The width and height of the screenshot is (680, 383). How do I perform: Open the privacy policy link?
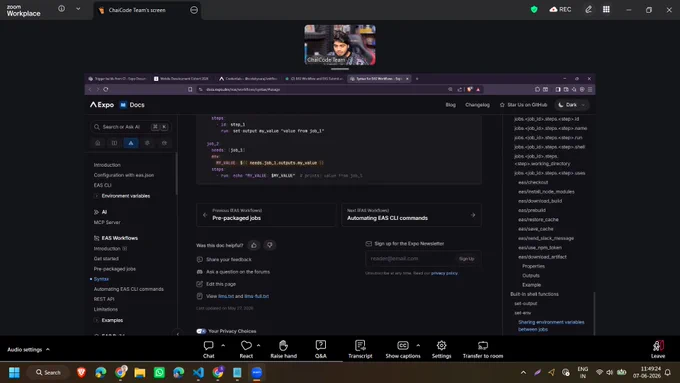point(444,273)
